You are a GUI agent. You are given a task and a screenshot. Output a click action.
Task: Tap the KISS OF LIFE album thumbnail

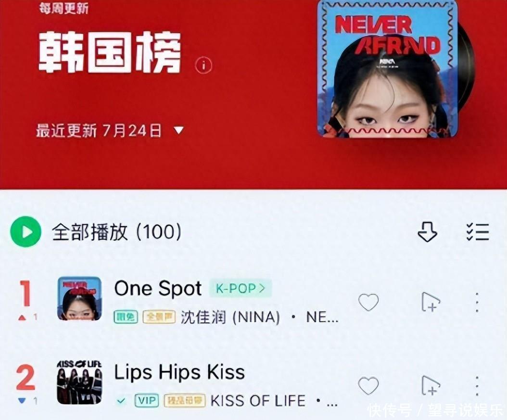[x=79, y=382]
